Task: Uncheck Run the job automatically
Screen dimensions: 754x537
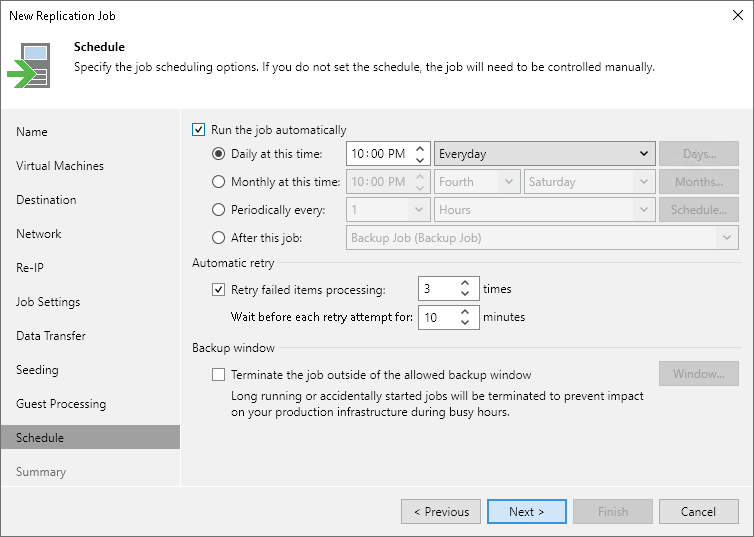Action: pyautogui.click(x=198, y=130)
